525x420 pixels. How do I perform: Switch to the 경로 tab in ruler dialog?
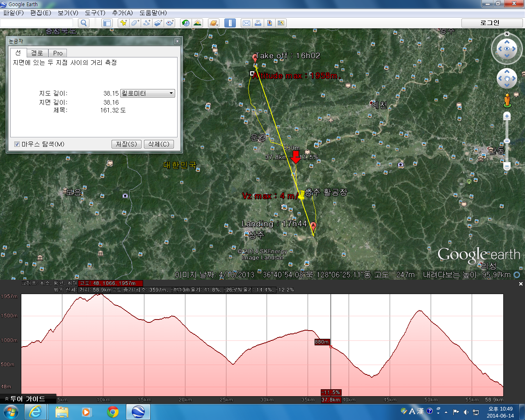tap(37, 53)
